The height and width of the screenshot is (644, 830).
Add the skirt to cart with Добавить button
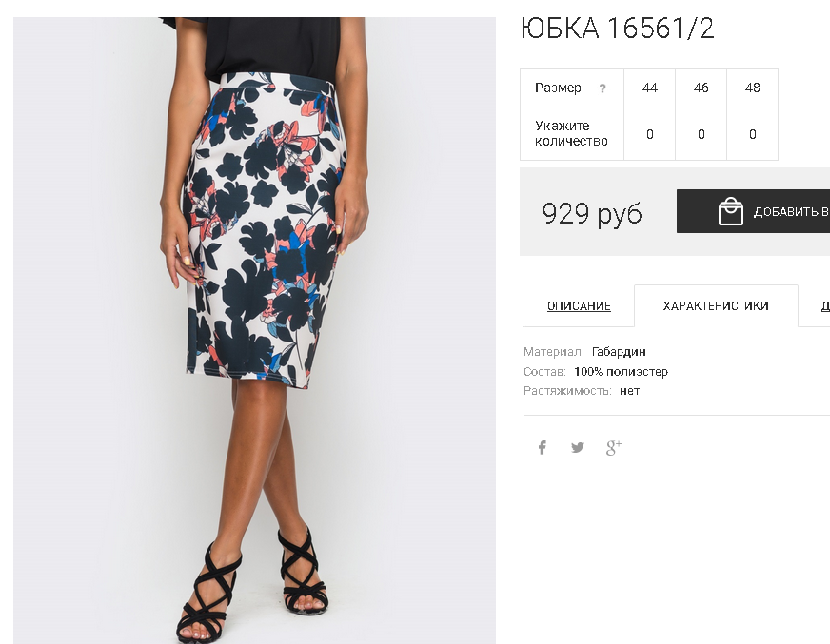coord(753,211)
